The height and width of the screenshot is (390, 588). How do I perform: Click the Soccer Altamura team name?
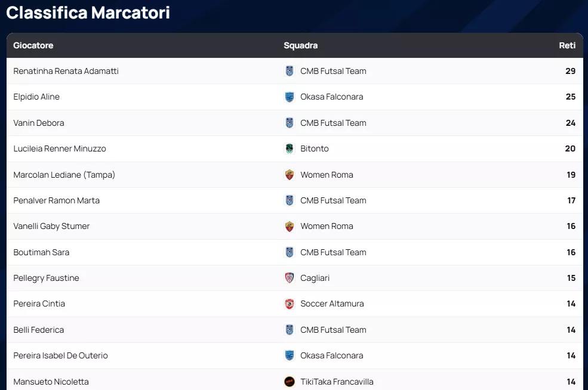click(x=332, y=304)
